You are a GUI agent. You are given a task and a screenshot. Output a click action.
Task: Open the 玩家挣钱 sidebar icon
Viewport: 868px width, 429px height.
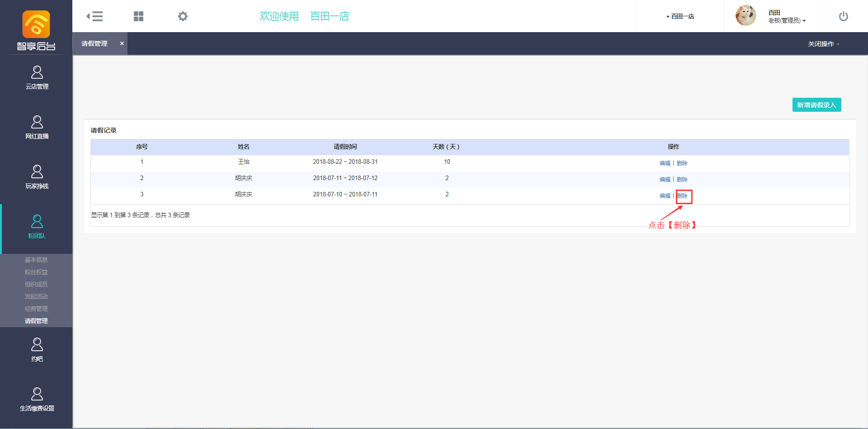tap(37, 172)
